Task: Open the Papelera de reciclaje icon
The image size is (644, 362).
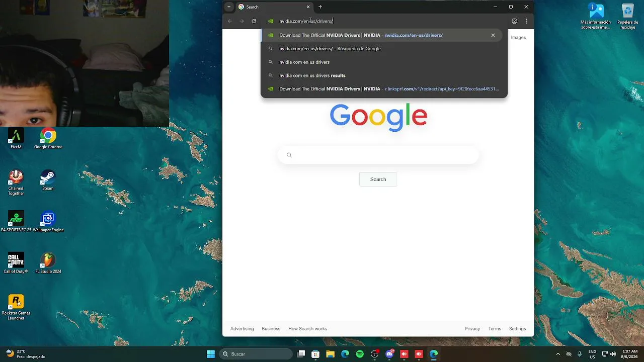Action: 628,17
